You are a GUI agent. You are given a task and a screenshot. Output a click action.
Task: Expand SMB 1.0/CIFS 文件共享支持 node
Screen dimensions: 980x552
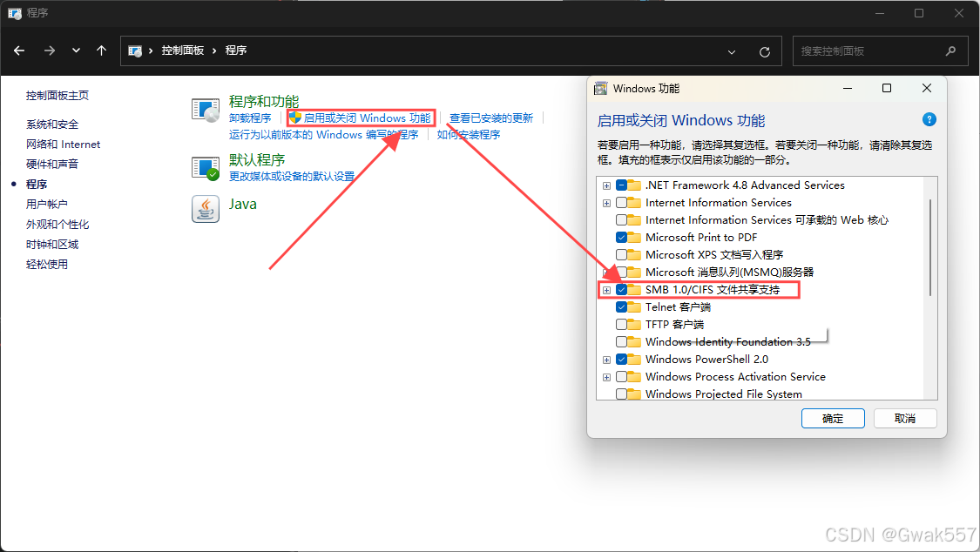click(606, 290)
